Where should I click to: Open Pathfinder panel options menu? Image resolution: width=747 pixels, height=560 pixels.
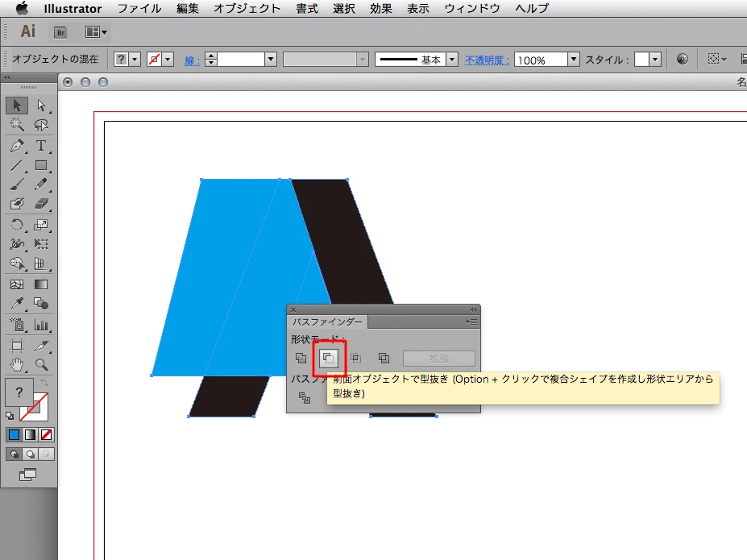(x=471, y=322)
